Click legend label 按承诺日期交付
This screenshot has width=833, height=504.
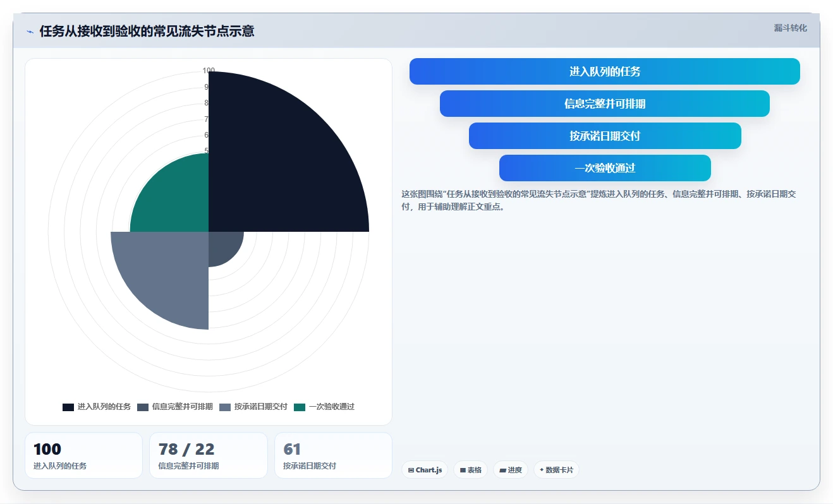pyautogui.click(x=261, y=407)
